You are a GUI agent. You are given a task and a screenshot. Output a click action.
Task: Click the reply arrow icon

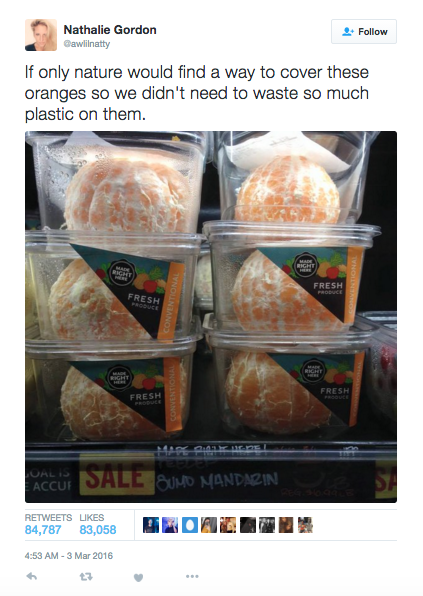pos(32,577)
